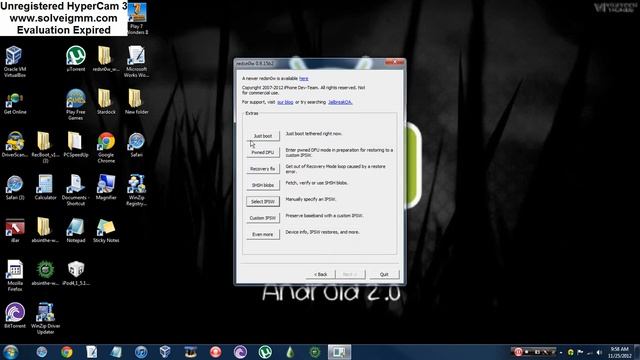Open the Safari desktop icon

pos(136,144)
